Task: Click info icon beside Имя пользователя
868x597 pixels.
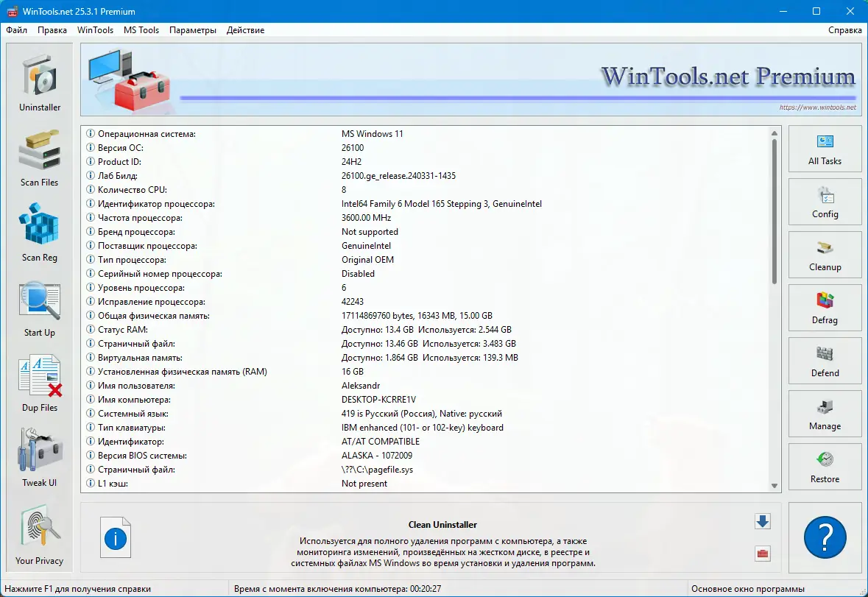Action: coord(91,385)
